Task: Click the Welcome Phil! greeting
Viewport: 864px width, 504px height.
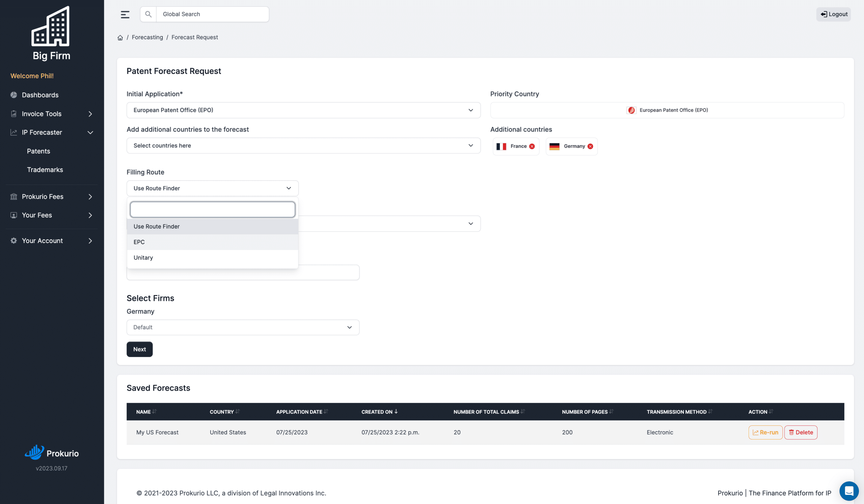Action: 32,76
